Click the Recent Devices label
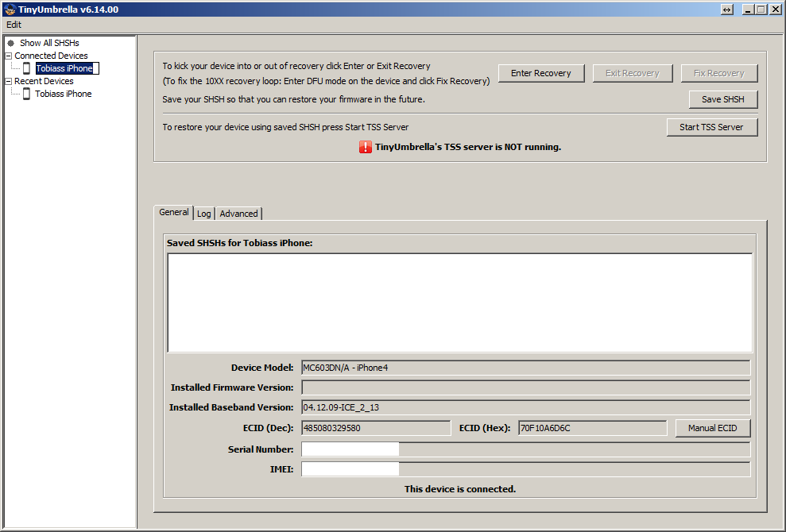The height and width of the screenshot is (532, 786). pyautogui.click(x=45, y=81)
